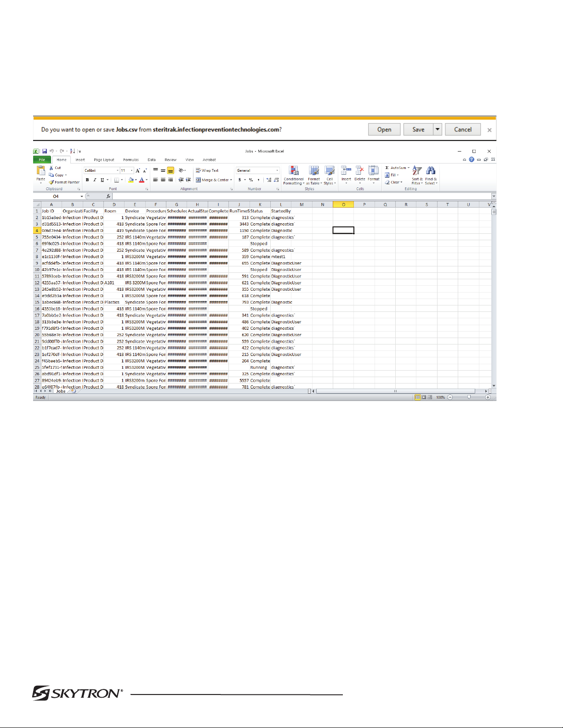Click the Insert cells icon

347,171
